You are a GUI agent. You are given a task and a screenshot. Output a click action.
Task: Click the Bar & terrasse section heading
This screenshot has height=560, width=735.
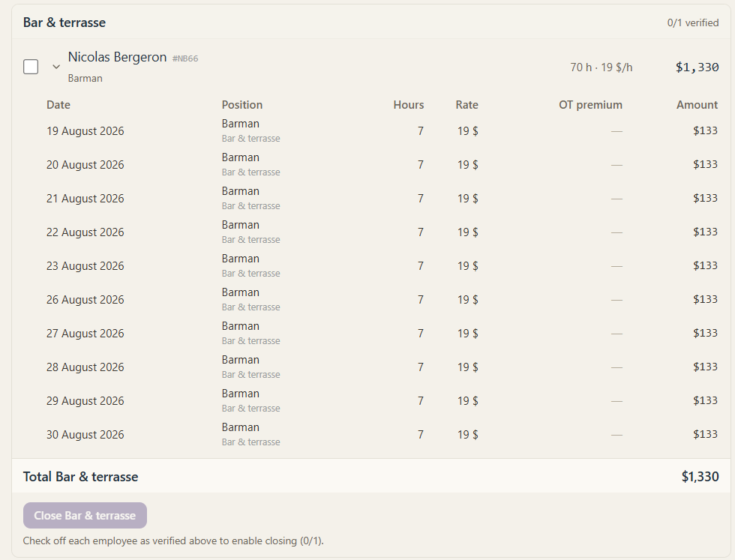(x=64, y=22)
